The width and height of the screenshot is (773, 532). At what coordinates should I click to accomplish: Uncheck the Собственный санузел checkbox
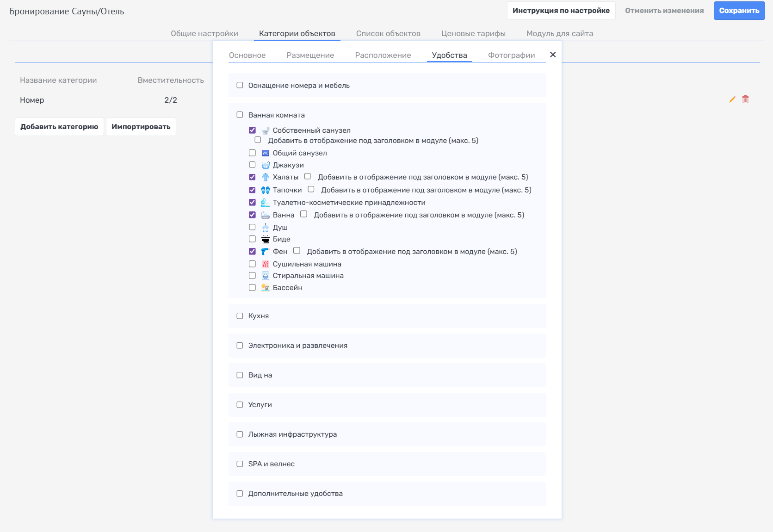(252, 130)
